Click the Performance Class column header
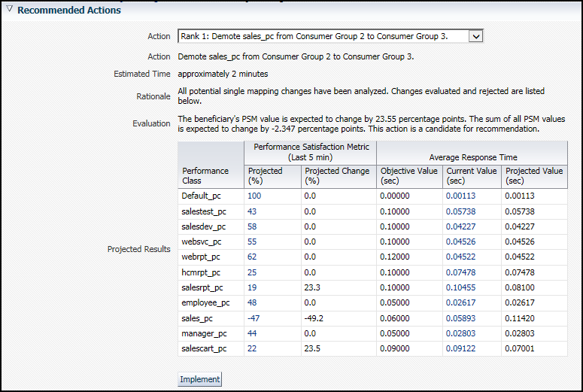The image size is (583, 392). click(205, 175)
